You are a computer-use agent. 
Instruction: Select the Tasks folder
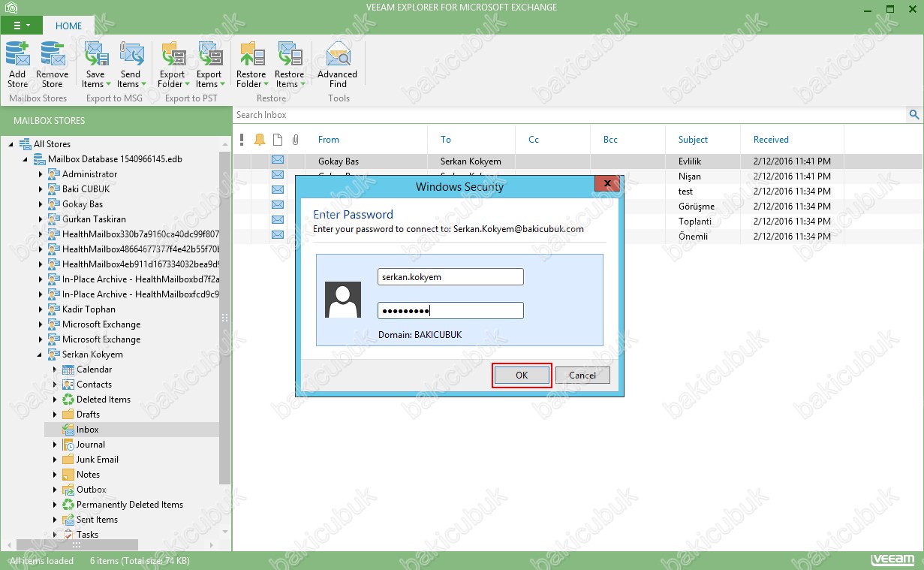coord(87,535)
